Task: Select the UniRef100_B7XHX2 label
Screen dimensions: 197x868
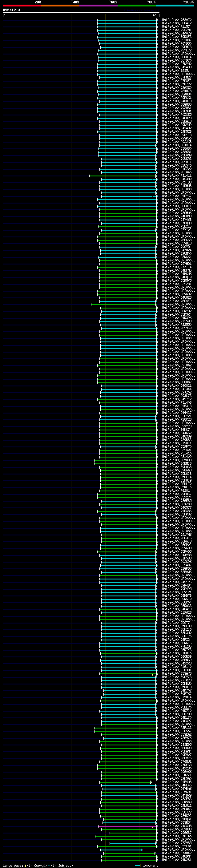Action: pyautogui.click(x=177, y=853)
